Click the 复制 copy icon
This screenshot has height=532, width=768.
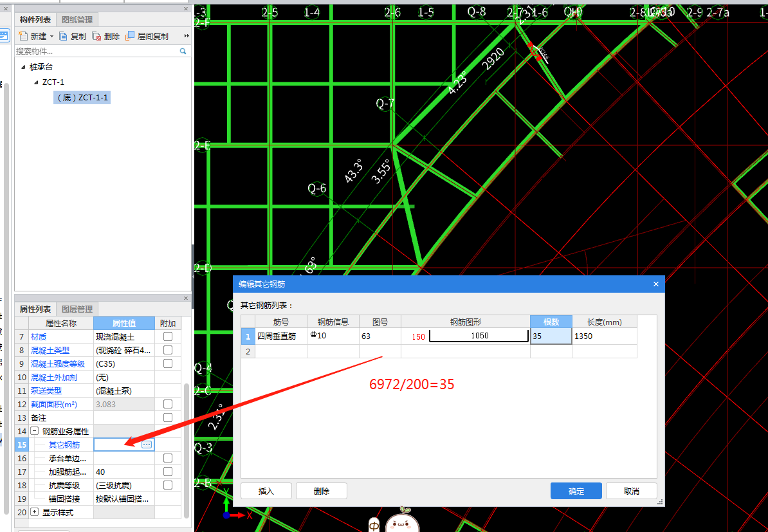click(x=63, y=36)
